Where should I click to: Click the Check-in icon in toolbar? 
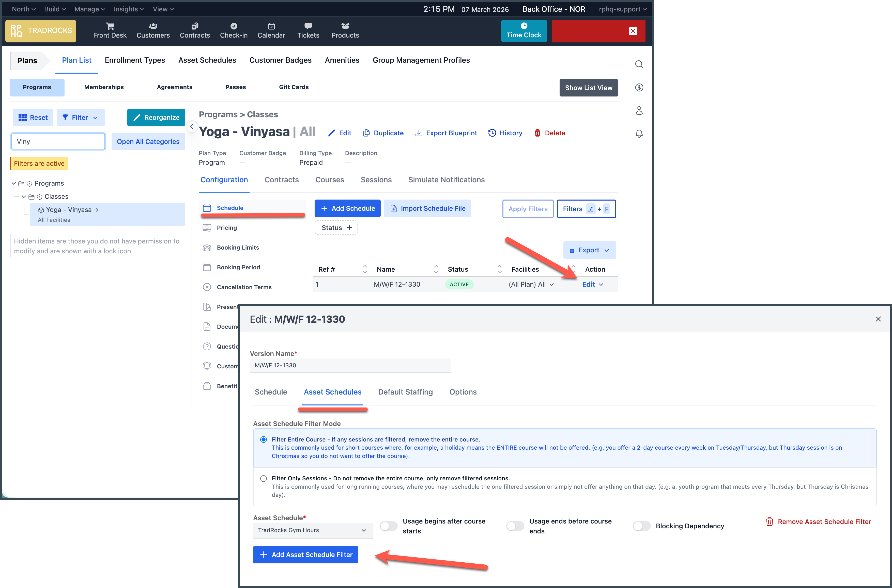pos(233,26)
